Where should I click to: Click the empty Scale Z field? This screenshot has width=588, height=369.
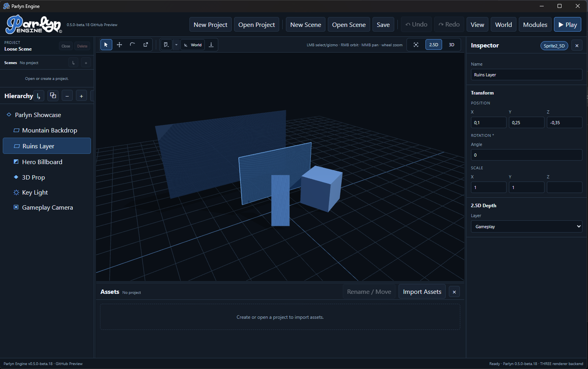564,187
